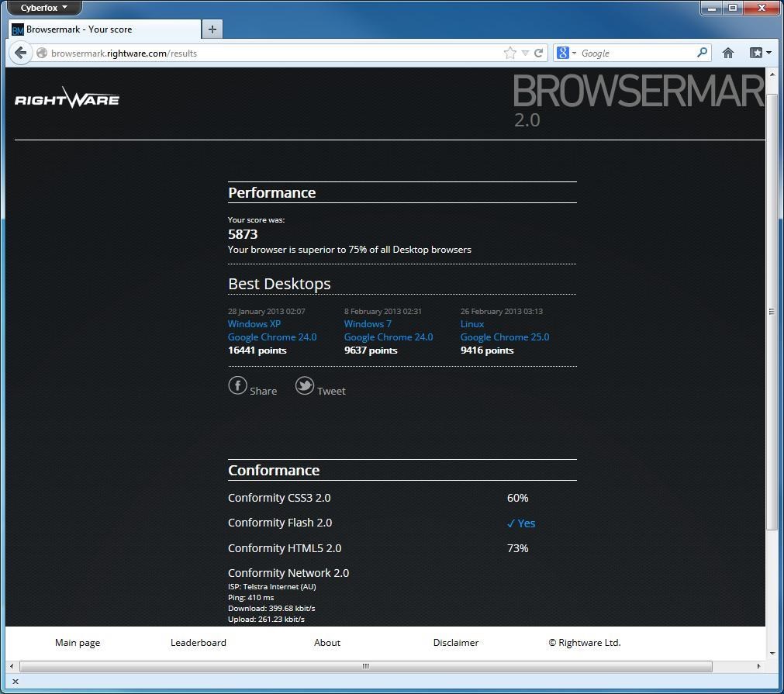784x694 pixels.
Task: Select the Browsermark - Your score tab
Action: coord(93,29)
